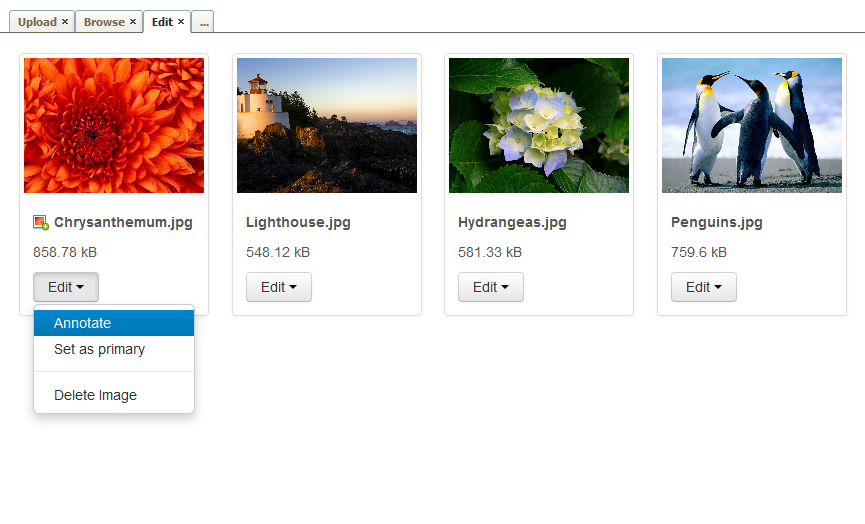Screen dimensions: 865x524
Task: Open the more tabs ellipsis button
Action: click(203, 22)
